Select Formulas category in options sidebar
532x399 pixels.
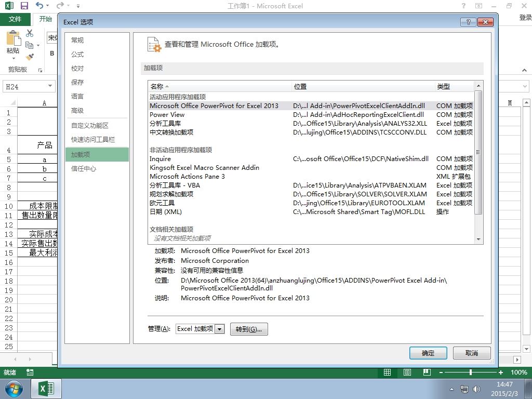click(97, 54)
